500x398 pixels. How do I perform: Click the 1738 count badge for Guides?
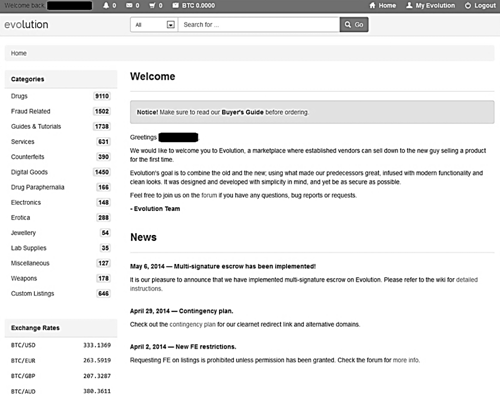click(102, 126)
